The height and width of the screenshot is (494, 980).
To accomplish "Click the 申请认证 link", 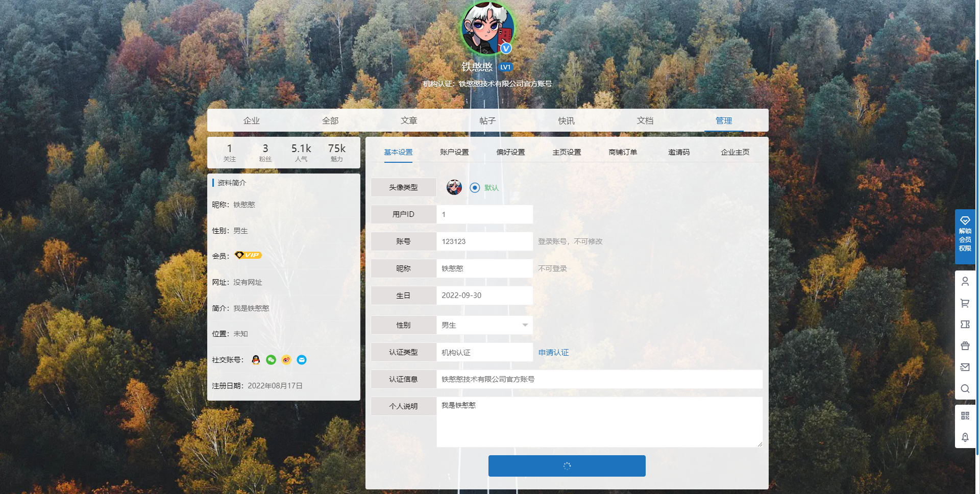I will pos(553,352).
